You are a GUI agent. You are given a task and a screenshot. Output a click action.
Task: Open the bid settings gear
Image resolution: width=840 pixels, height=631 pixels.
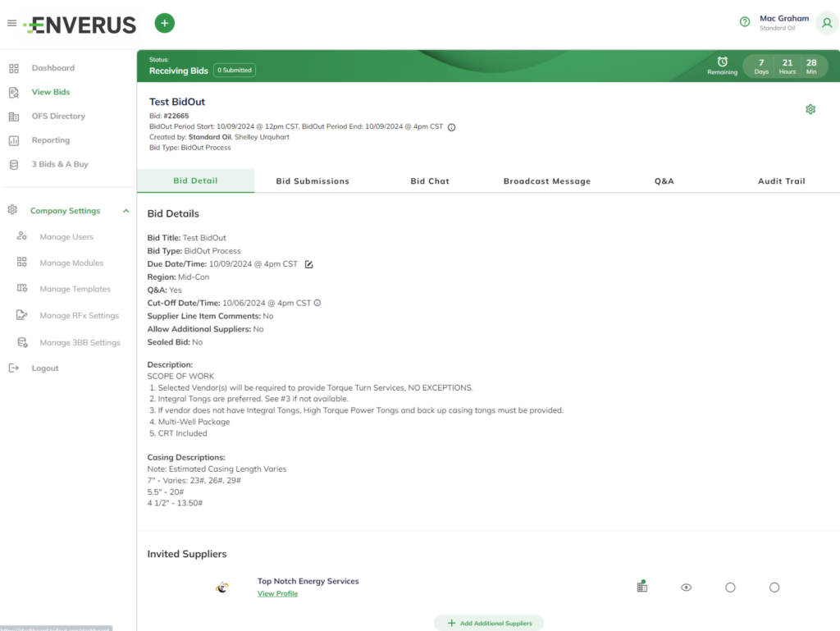click(x=810, y=108)
